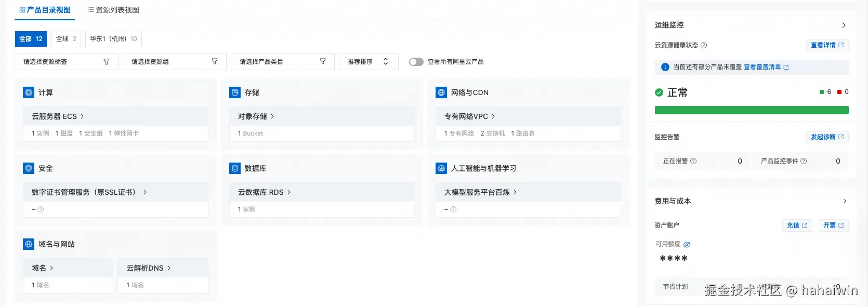This screenshot has width=868, height=307.
Task: Switch to 产品目录视图 tab
Action: (45, 10)
